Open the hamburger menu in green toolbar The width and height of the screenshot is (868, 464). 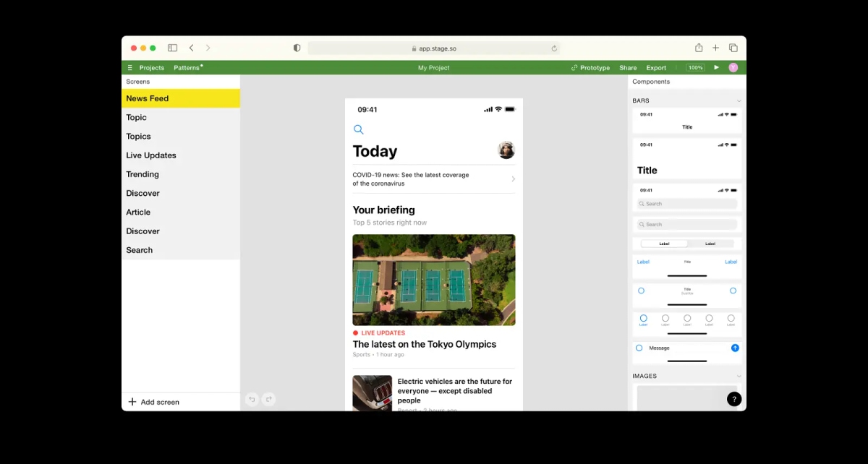click(x=130, y=67)
